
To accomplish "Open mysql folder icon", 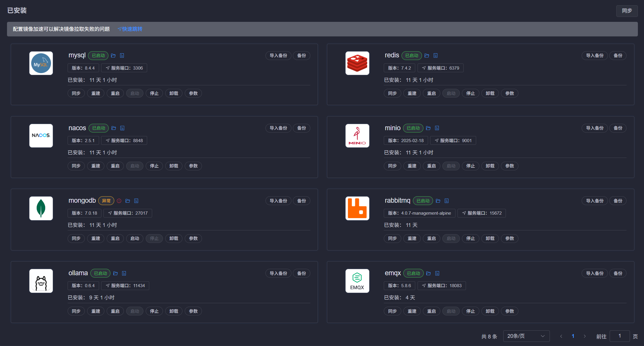I will tap(113, 56).
